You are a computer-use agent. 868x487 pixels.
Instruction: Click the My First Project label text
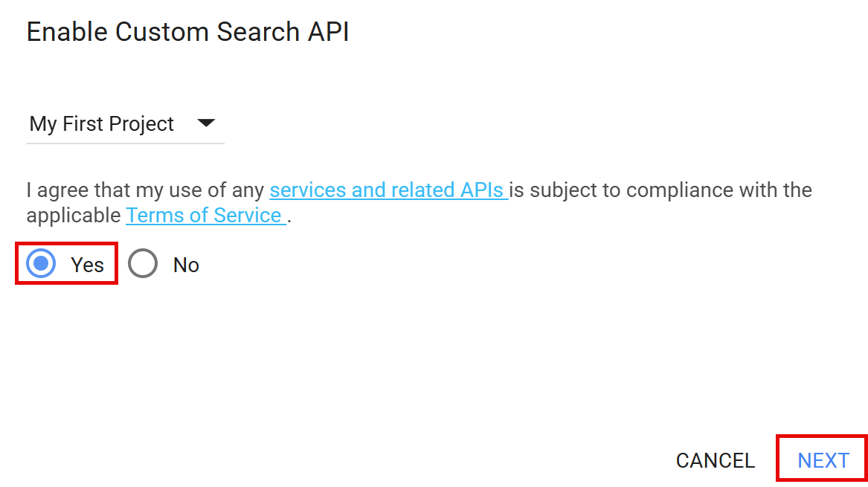click(101, 123)
